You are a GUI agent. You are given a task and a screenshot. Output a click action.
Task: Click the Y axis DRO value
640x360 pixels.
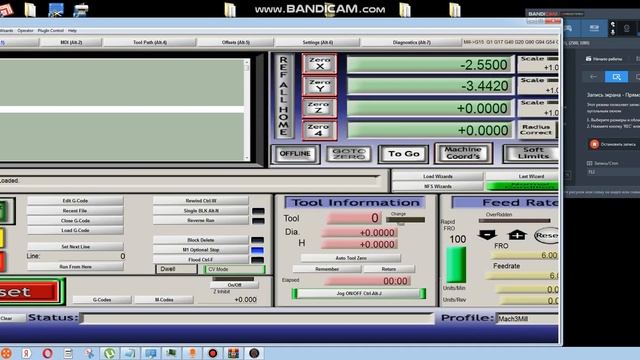[x=430, y=86]
